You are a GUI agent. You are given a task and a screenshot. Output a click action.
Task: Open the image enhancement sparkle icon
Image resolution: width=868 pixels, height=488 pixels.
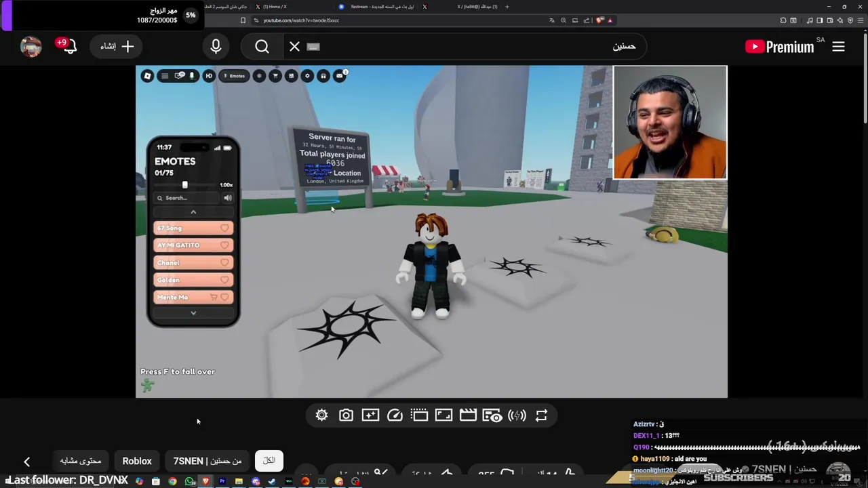[370, 415]
